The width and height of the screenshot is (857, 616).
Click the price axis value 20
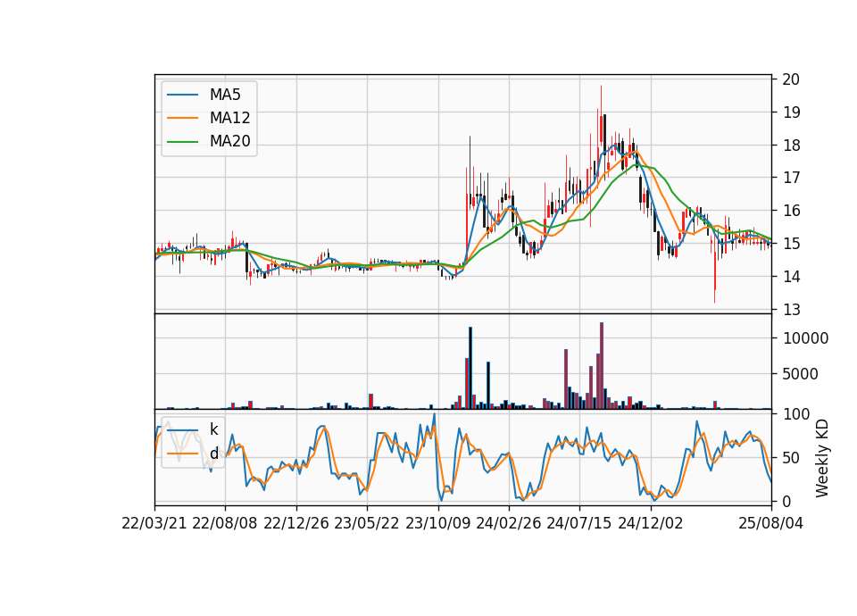pos(791,79)
